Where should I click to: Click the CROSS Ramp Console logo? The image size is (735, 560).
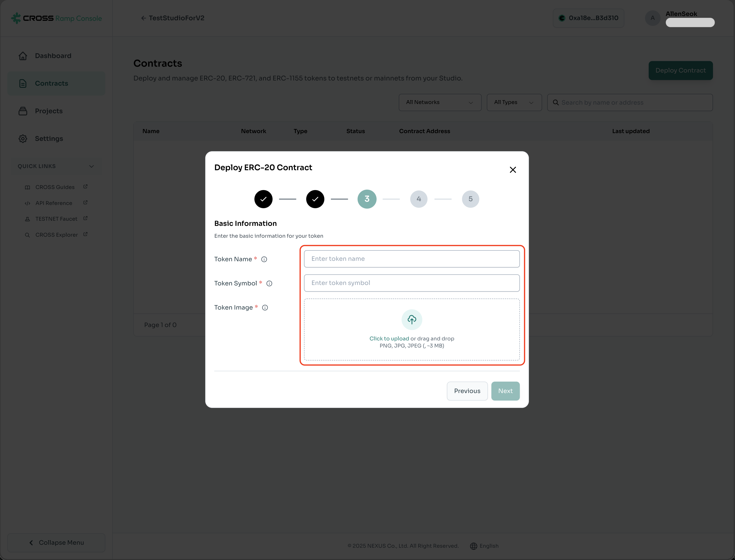point(56,18)
